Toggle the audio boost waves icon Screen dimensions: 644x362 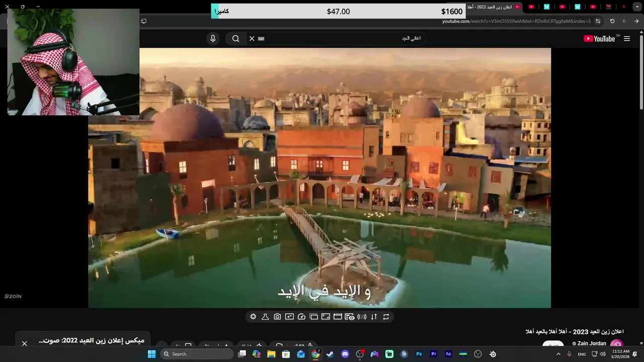point(362,317)
